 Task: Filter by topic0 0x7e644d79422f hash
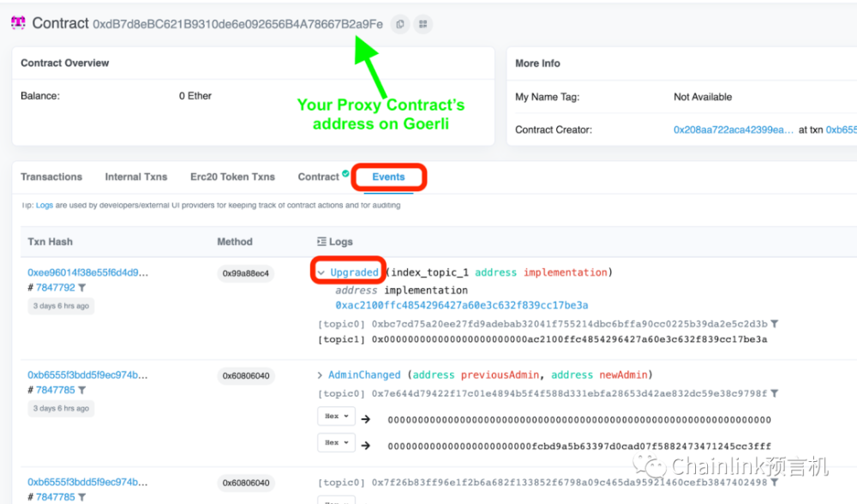775,393
